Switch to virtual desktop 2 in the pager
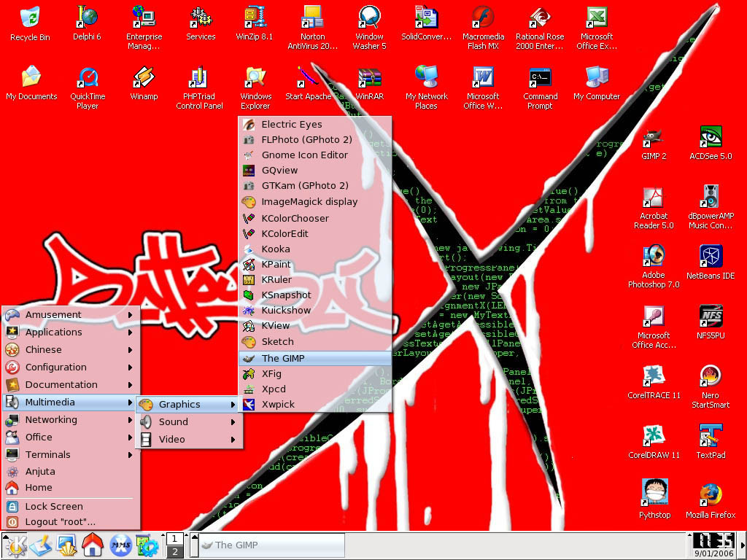Viewport: 747px width, 560px height. (x=175, y=551)
